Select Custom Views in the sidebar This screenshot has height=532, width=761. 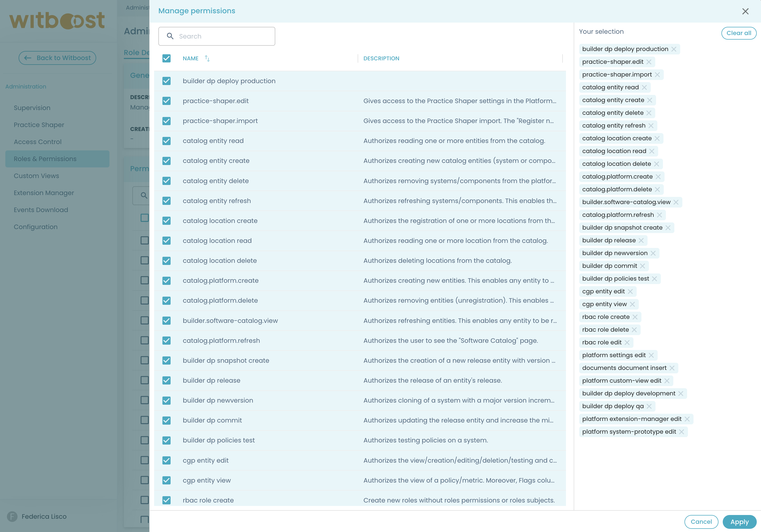click(36, 176)
